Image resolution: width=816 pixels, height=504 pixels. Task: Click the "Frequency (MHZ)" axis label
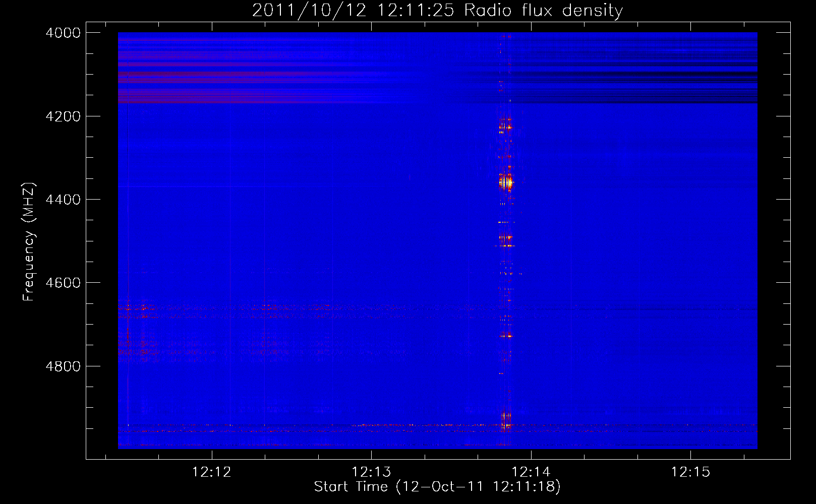click(29, 242)
